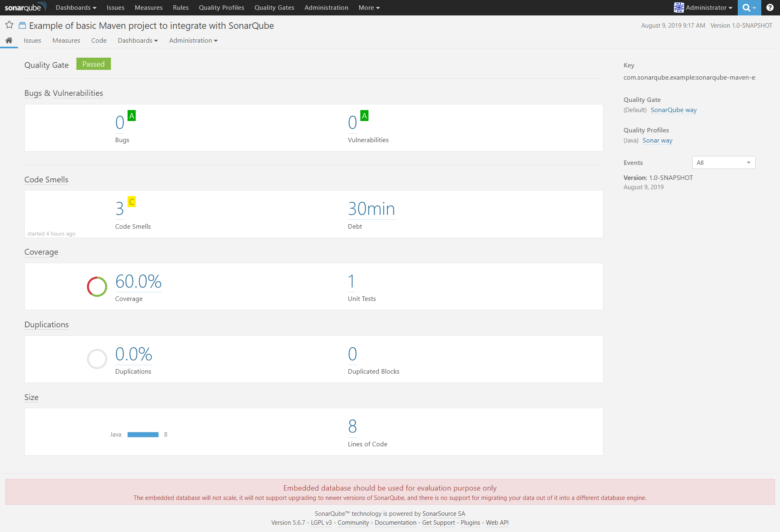Click the Java lines-of-code bar

(x=143, y=434)
